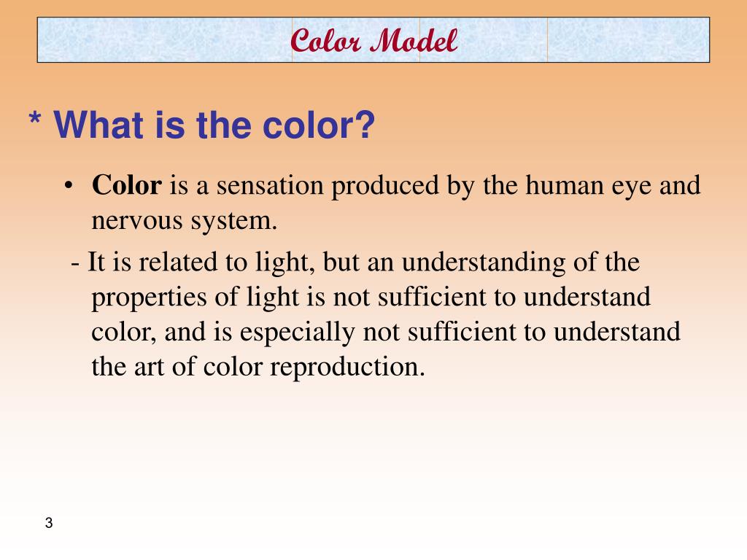This screenshot has width=747, height=560.
Task: Click the word 'understanding' in the first dash line
Action: [x=484, y=262]
